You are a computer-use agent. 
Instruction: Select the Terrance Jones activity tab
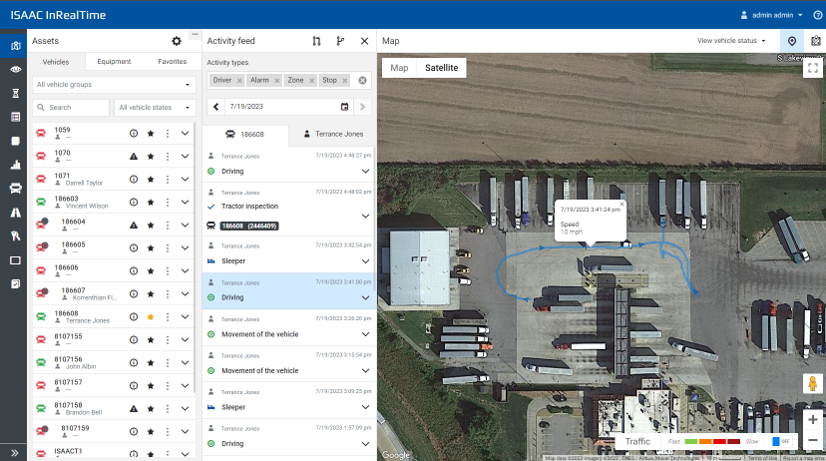332,133
